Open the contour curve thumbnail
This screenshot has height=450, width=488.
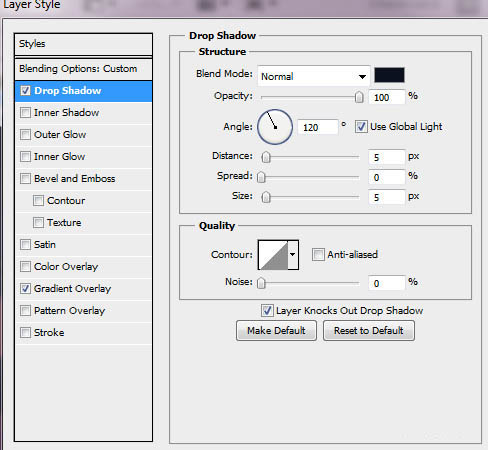tap(273, 255)
